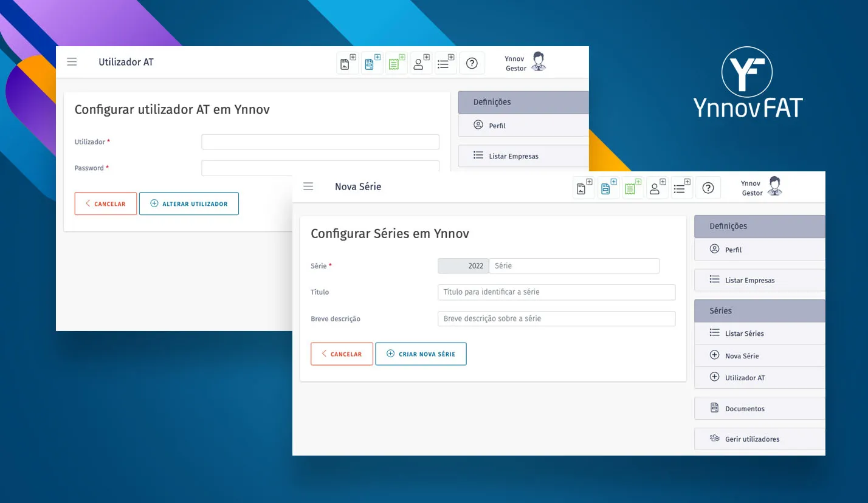Click user avatar in Utilizador AT window

539,62
